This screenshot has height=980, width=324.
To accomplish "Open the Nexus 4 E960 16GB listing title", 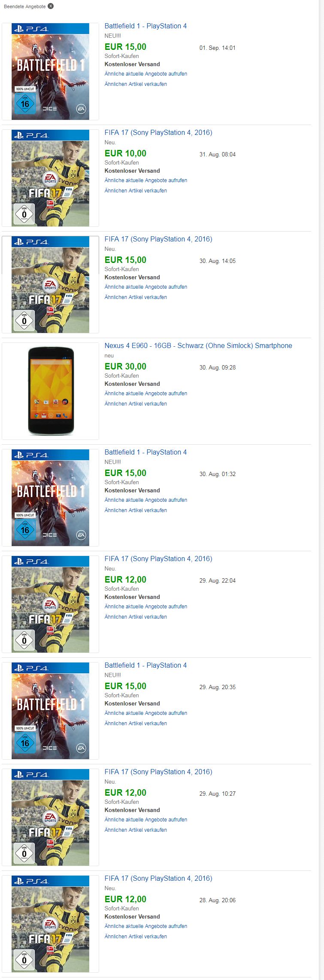I will pyautogui.click(x=198, y=345).
